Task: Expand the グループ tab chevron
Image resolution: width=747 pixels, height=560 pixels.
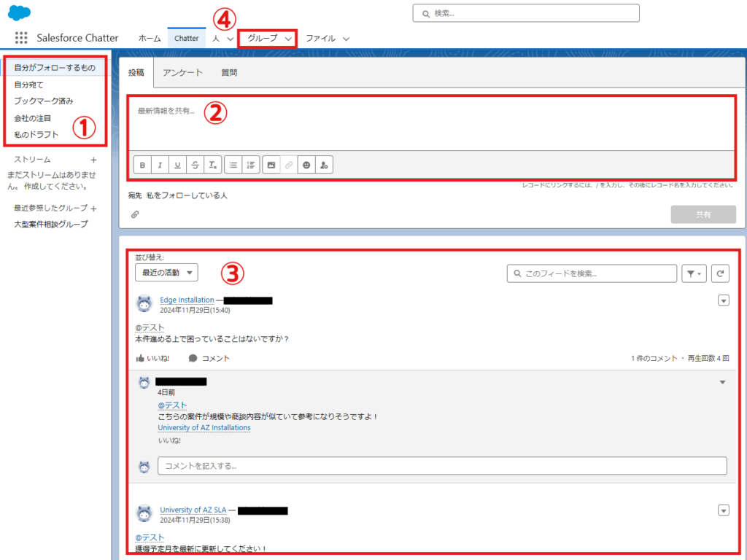Action: pos(288,39)
